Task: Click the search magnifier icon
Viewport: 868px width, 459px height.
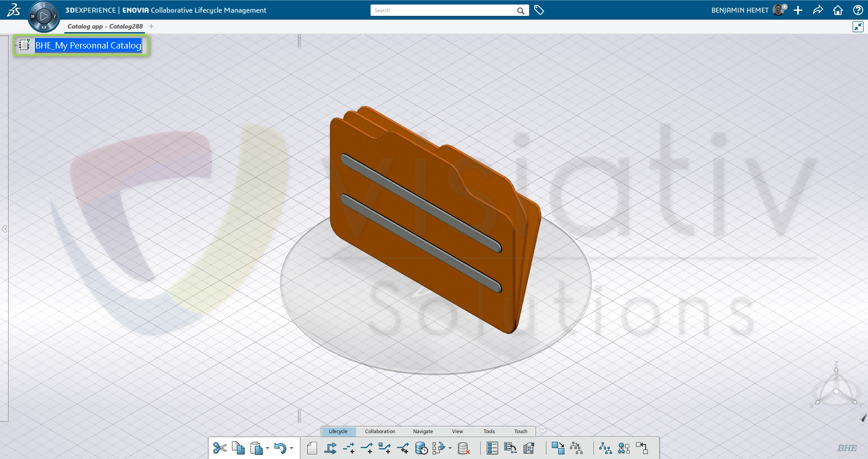Action: click(x=521, y=10)
